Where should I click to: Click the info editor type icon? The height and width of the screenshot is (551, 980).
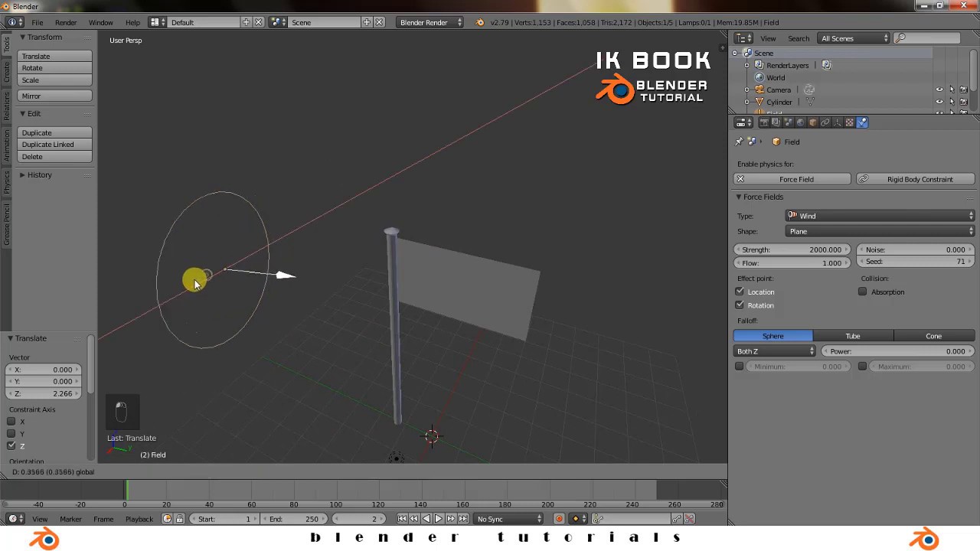[x=11, y=22]
